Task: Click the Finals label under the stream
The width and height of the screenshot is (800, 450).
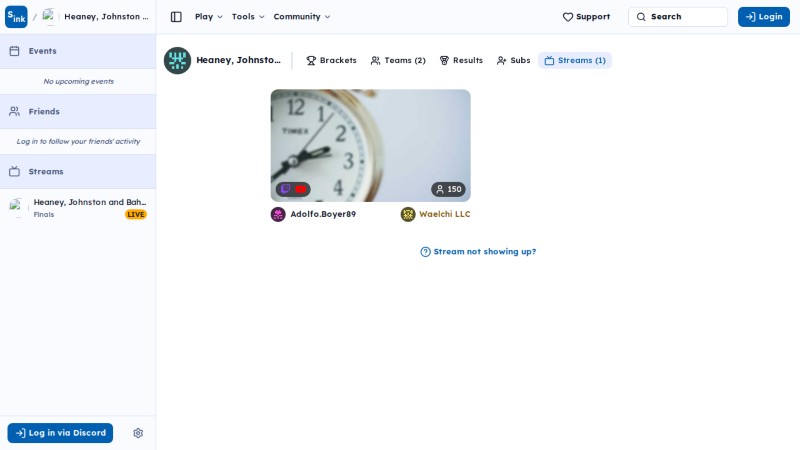Action: 44,215
